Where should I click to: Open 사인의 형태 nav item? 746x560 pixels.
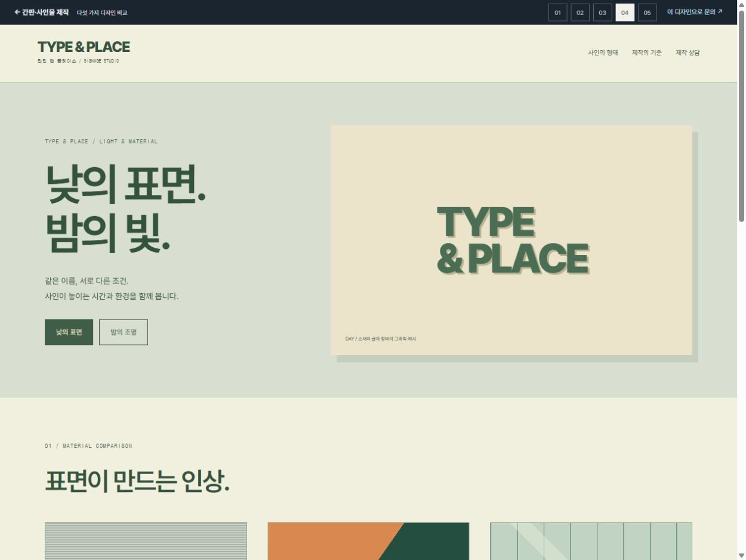tap(603, 53)
